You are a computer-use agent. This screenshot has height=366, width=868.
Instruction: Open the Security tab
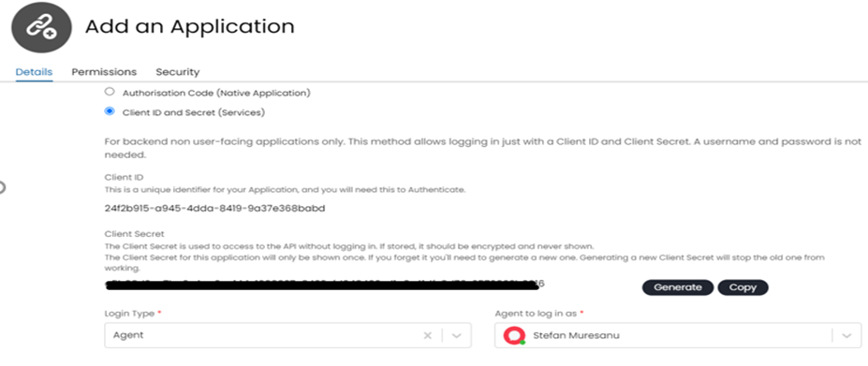178,72
